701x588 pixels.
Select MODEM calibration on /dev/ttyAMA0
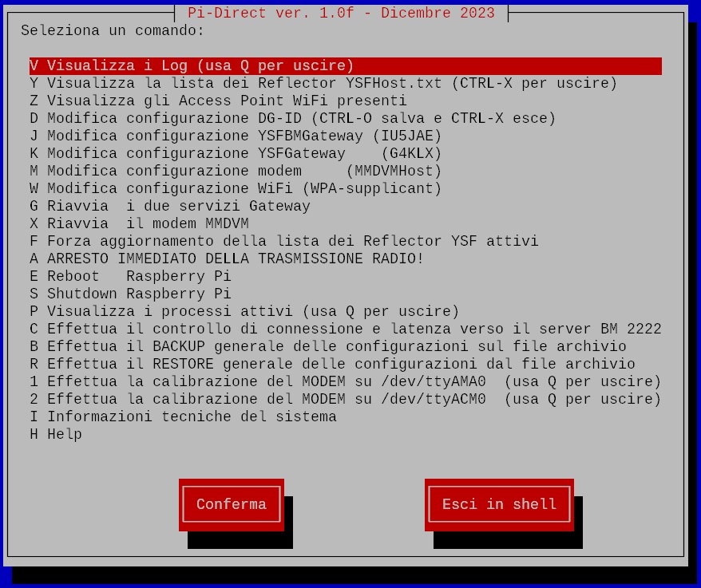pos(345,381)
